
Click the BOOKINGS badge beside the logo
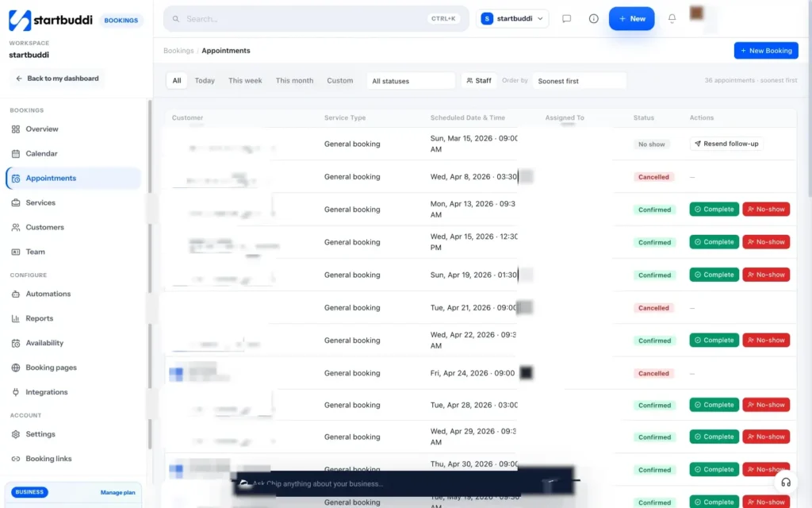121,20
